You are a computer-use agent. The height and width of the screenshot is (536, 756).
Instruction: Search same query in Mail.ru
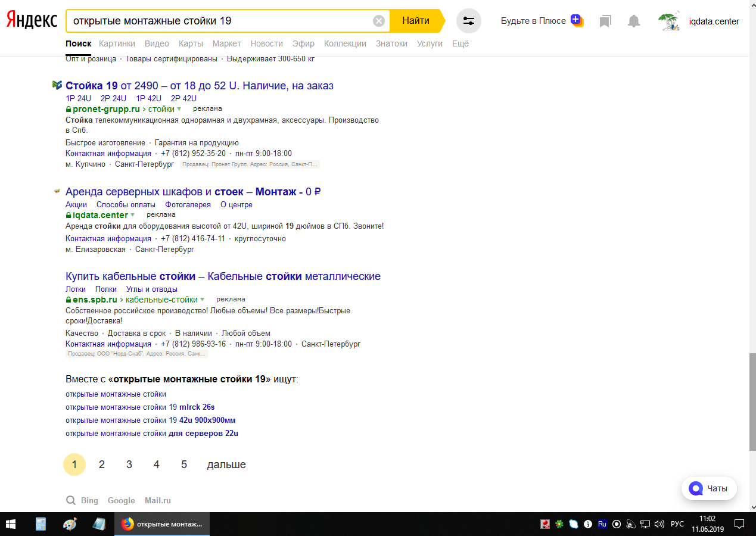(x=158, y=500)
